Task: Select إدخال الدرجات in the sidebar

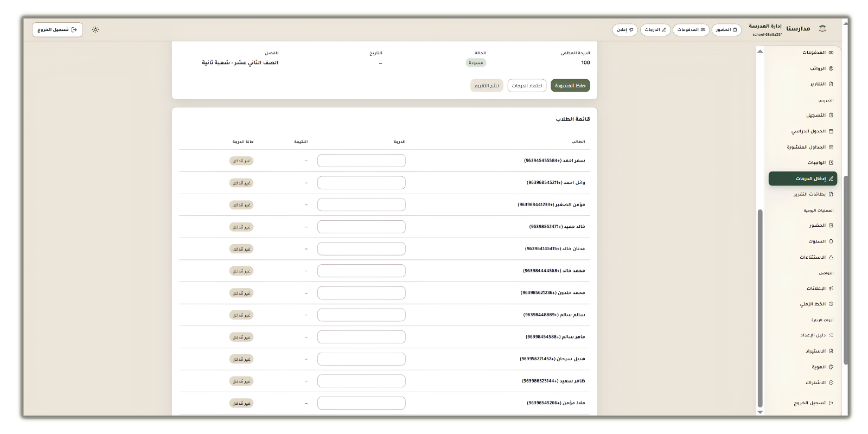Action: (803, 178)
